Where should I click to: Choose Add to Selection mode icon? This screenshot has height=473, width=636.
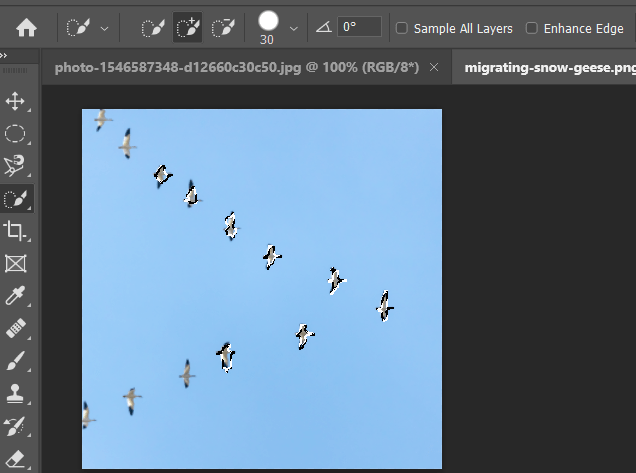pos(188,28)
